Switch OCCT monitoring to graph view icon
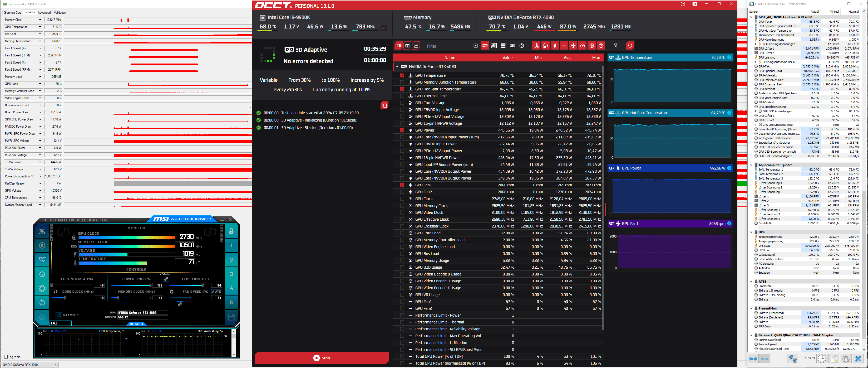Image resolution: width=868 pixels, height=368 pixels. click(x=416, y=46)
